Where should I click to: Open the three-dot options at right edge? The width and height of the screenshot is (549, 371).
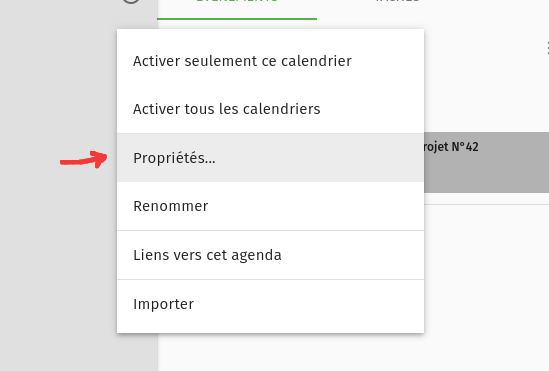tap(547, 48)
